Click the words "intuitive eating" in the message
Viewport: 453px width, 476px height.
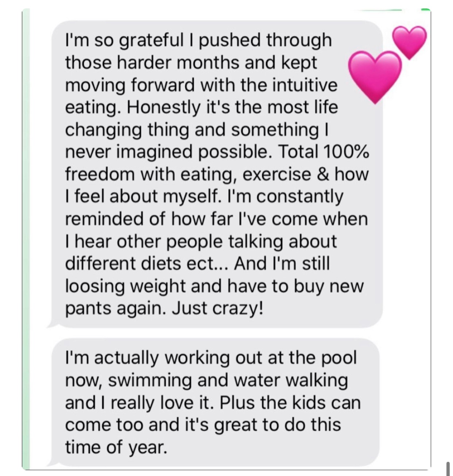click(306, 85)
